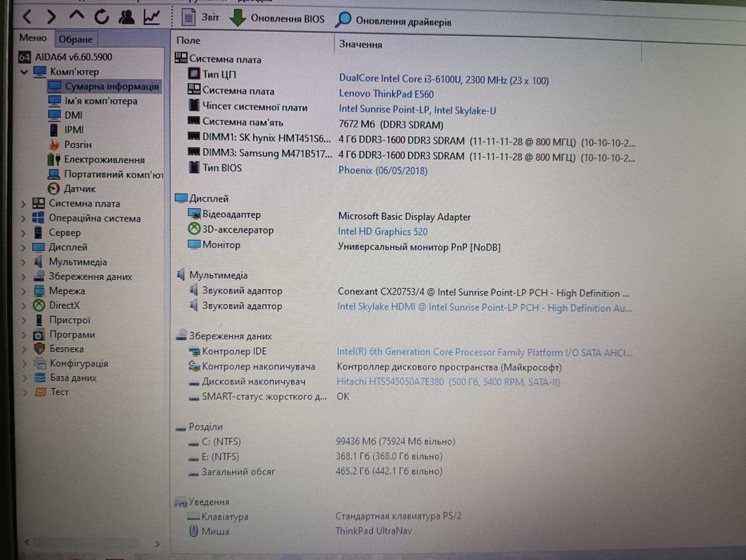Select AIDA64 v6.60.5900 root node
746x560 pixels.
66,57
